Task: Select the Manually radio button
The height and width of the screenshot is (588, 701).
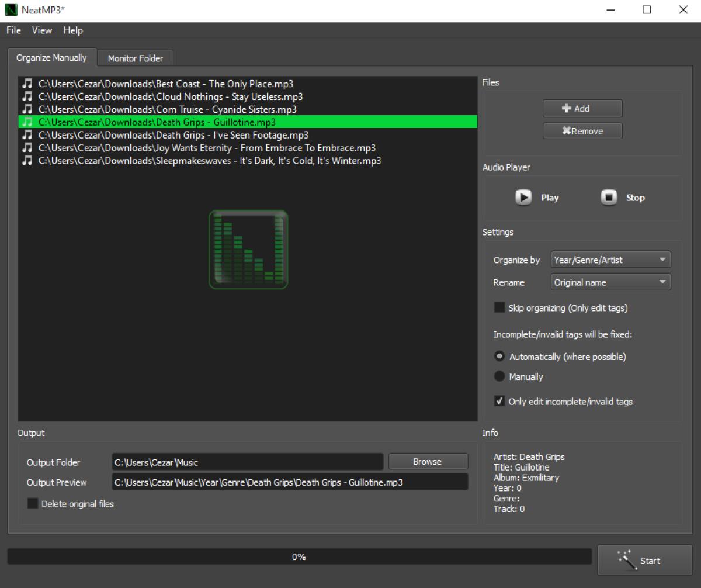Action: (499, 376)
